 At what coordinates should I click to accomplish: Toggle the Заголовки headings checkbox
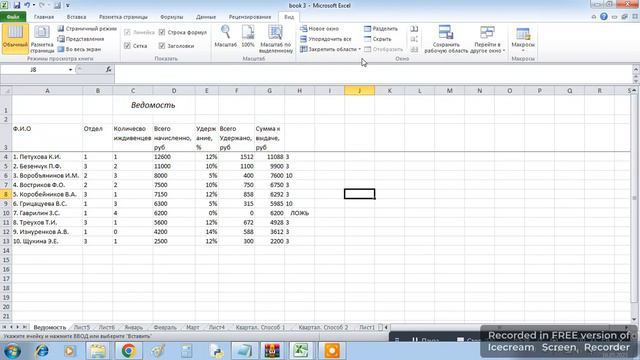[162, 46]
